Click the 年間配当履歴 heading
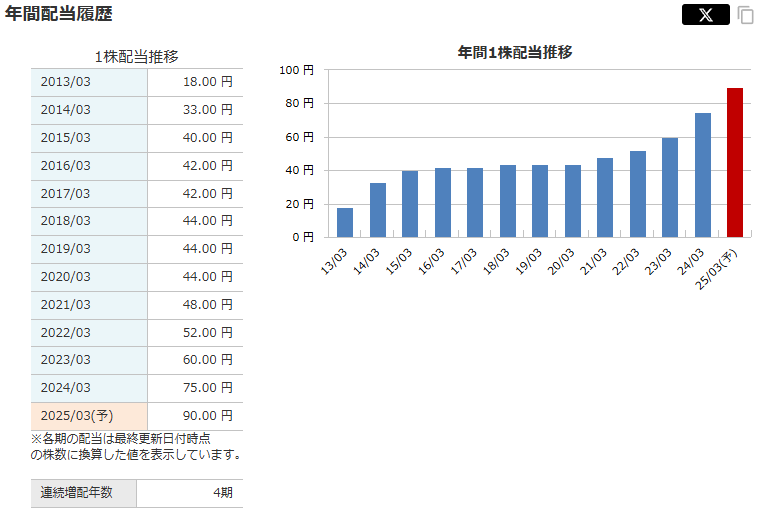The width and height of the screenshot is (777, 517). tap(59, 14)
